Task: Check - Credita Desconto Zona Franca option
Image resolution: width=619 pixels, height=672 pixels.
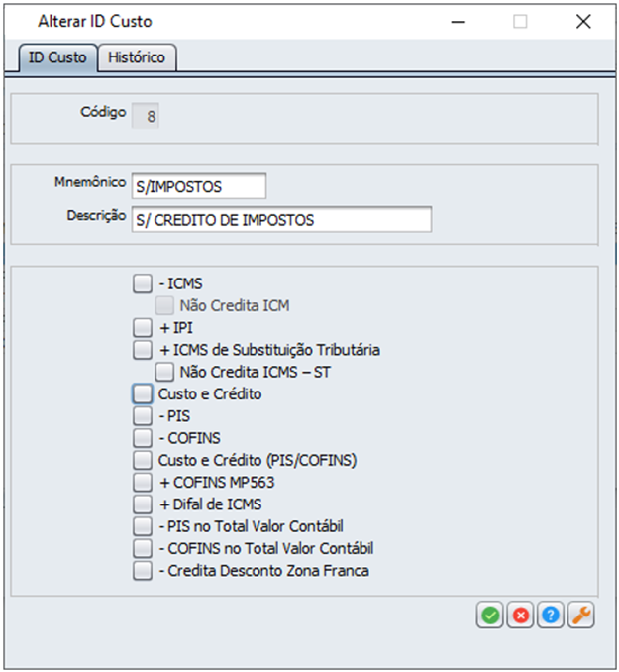Action: [x=143, y=571]
